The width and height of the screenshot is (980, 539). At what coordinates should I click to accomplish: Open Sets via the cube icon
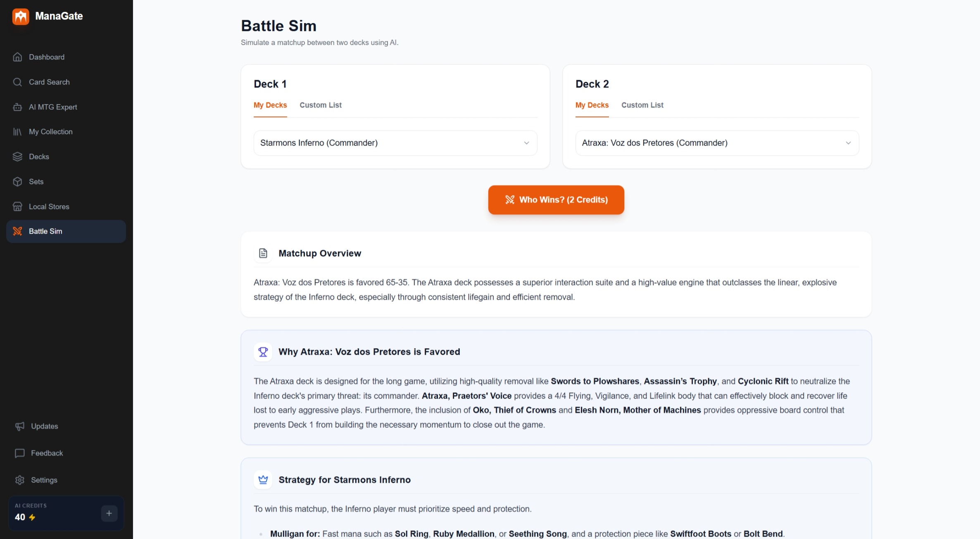click(17, 182)
